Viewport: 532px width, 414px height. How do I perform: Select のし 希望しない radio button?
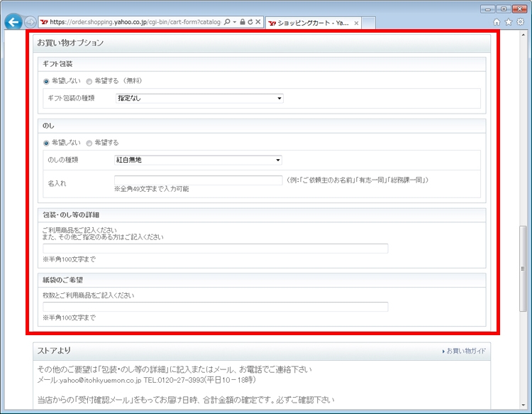pyautogui.click(x=46, y=143)
